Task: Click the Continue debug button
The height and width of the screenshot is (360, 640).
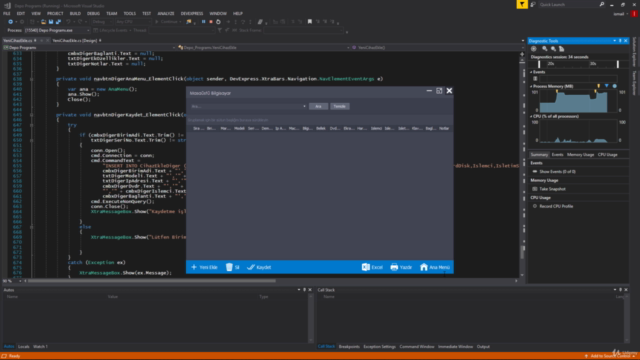Action: tap(167, 22)
